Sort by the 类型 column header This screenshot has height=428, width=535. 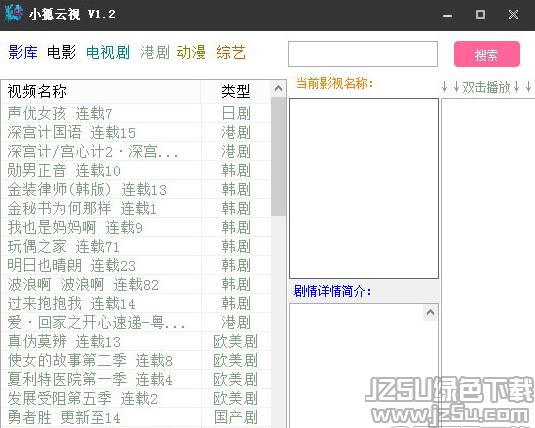tap(236, 91)
